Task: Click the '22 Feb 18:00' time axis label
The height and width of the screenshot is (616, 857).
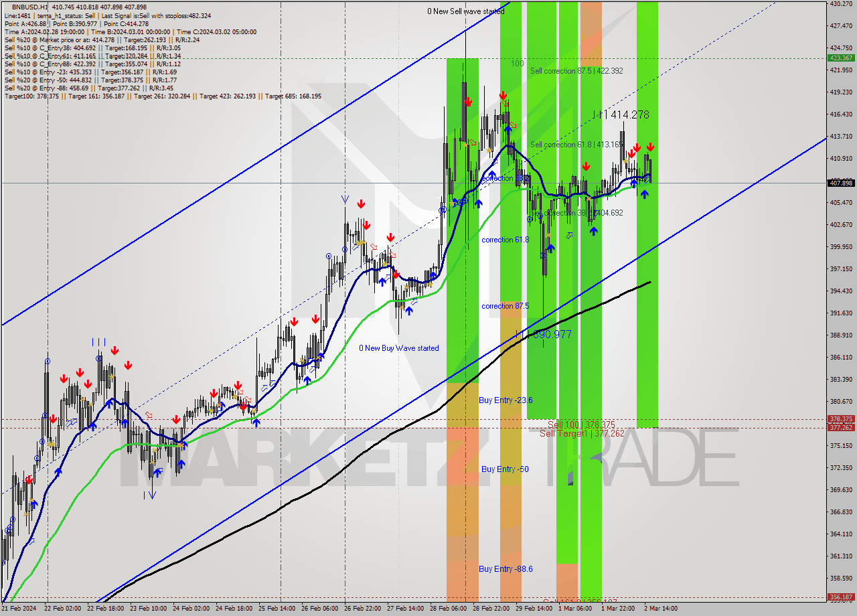Action: 104,609
